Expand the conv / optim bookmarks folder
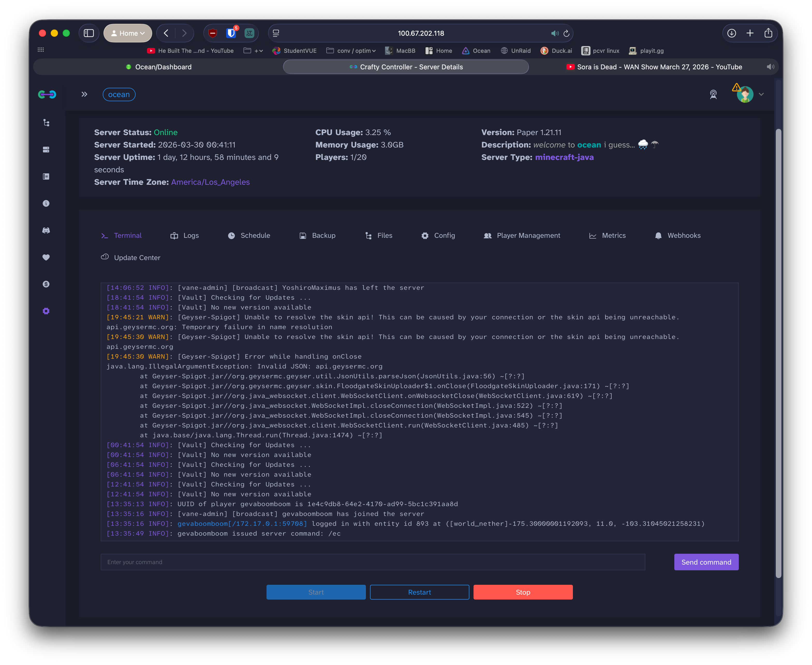This screenshot has width=812, height=665. pos(351,50)
